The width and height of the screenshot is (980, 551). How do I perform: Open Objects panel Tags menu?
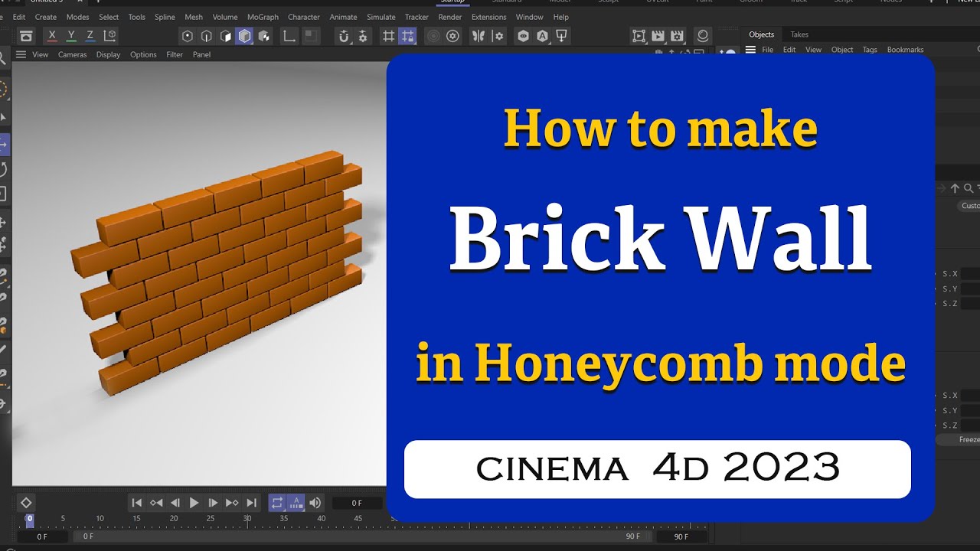pos(870,50)
